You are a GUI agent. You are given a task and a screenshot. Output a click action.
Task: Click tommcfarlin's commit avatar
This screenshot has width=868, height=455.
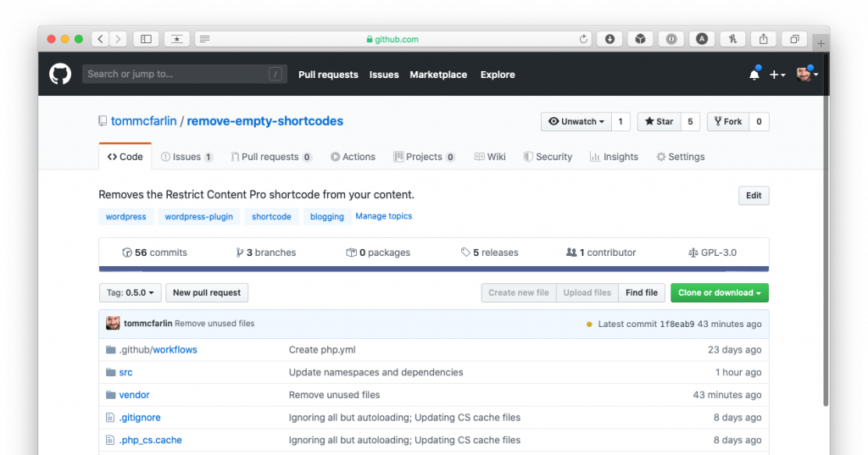113,324
